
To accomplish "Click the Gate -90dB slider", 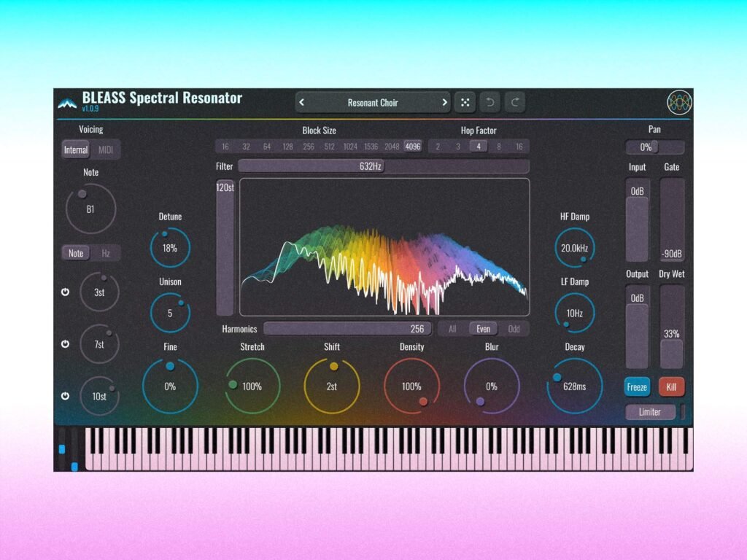I will (x=672, y=220).
